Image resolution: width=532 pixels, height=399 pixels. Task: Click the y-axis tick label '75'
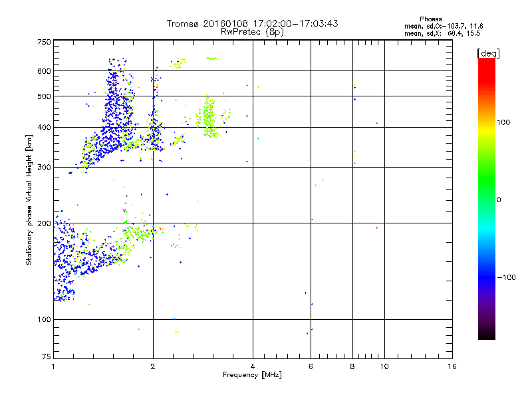[x=47, y=356]
